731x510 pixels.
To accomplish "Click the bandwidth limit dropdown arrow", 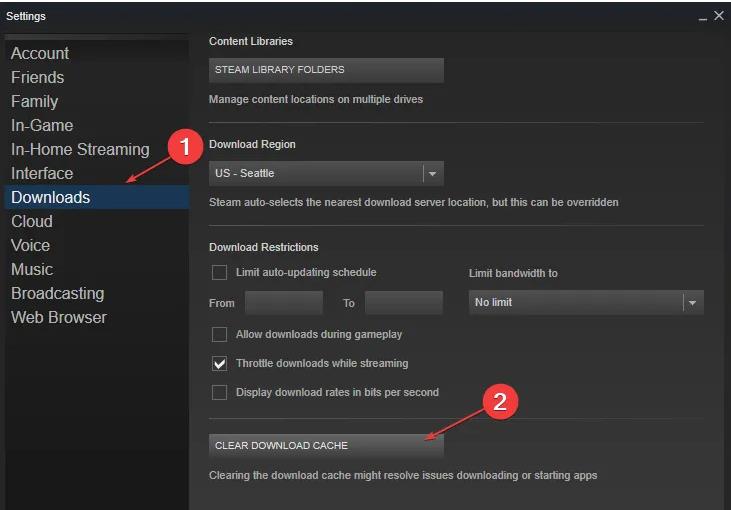I will [693, 303].
